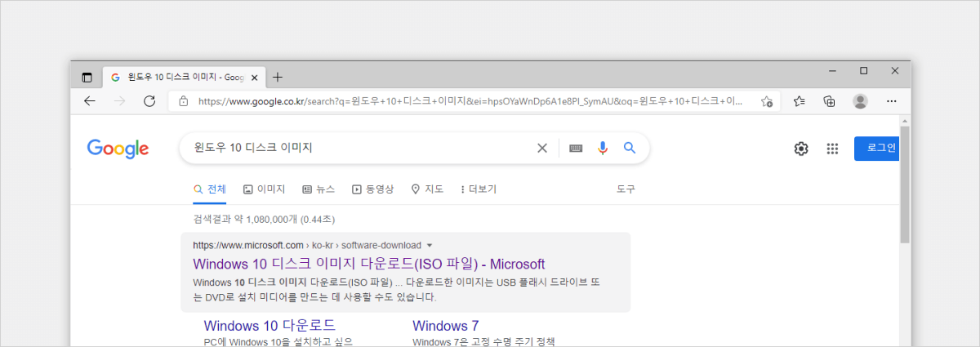Reload the page with the refresh icon
This screenshot has width=980, height=347.
click(x=149, y=101)
